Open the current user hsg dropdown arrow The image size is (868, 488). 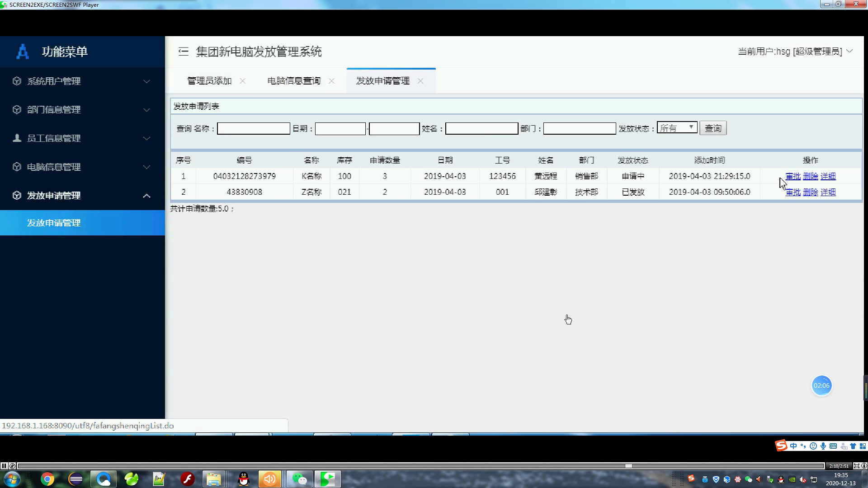[x=849, y=51]
